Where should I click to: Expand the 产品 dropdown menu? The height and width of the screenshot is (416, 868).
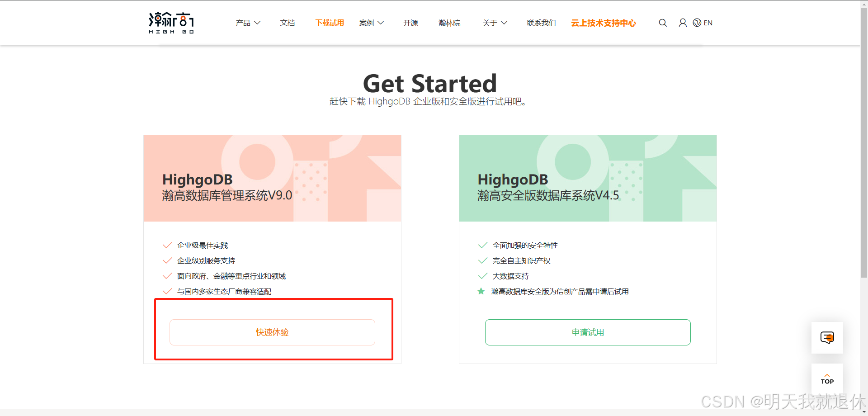point(248,23)
